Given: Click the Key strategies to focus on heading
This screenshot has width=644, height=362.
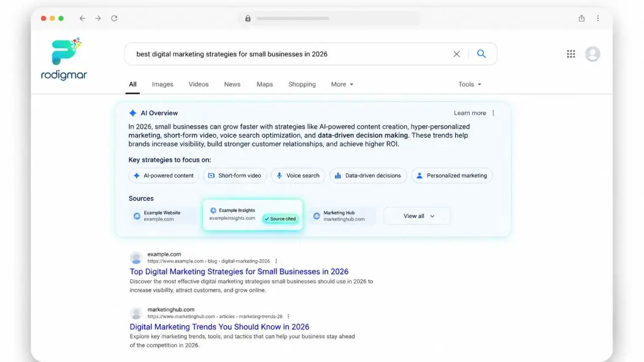Looking at the screenshot, I should (x=170, y=160).
